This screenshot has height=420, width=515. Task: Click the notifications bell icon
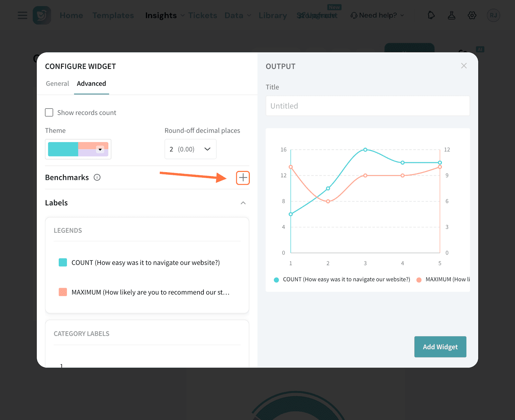click(431, 15)
